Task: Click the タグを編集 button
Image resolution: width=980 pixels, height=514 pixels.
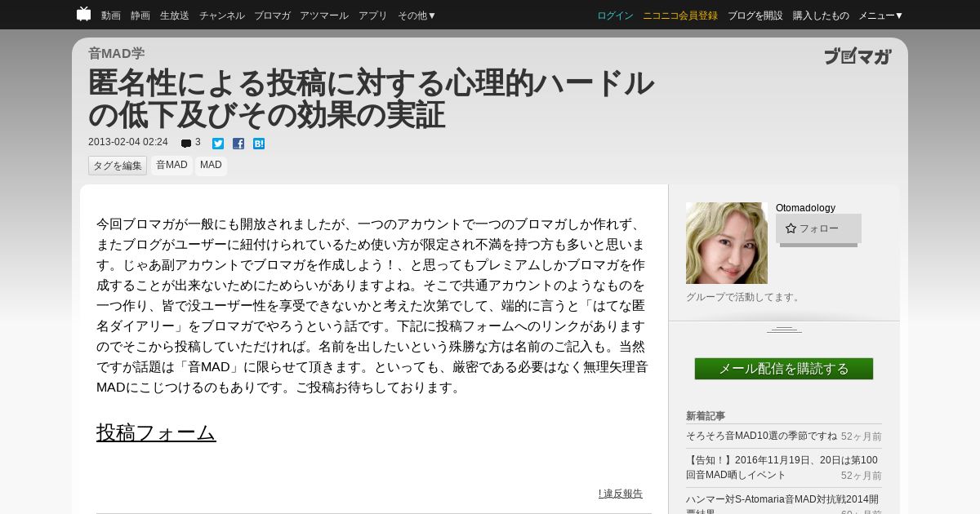Action: [x=118, y=166]
